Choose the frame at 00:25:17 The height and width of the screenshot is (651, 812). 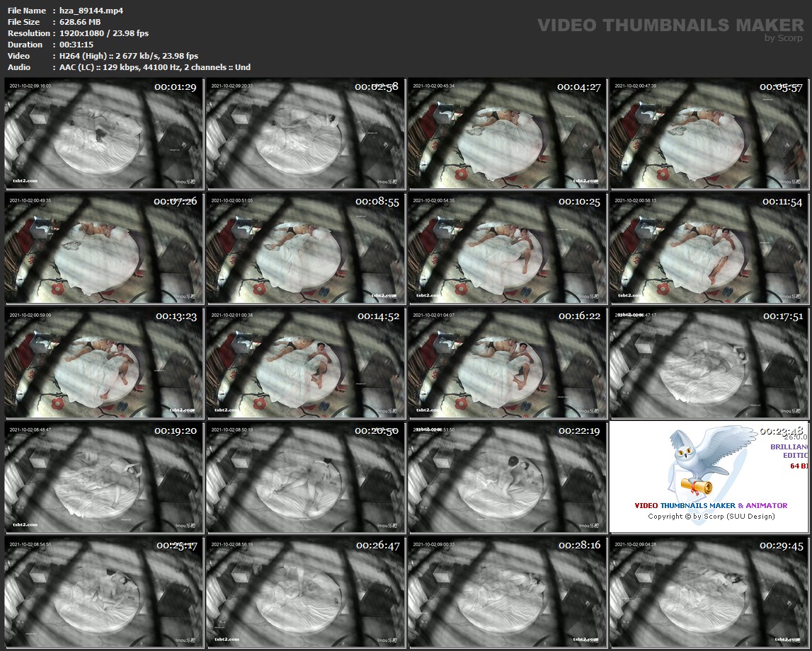click(104, 592)
